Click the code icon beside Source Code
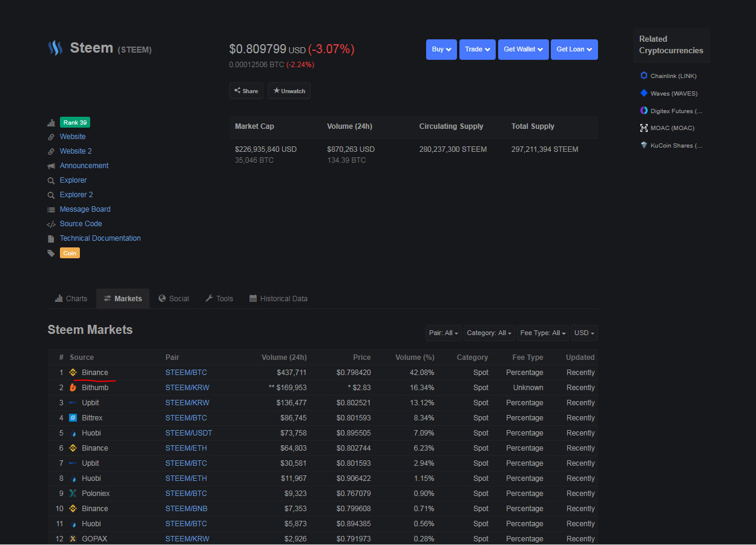The height and width of the screenshot is (545, 756). click(51, 224)
